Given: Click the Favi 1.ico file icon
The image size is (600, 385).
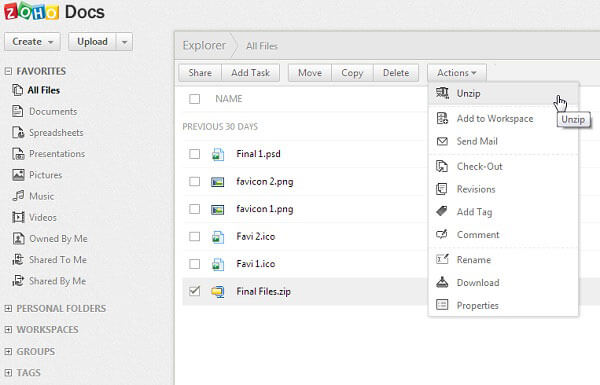Looking at the screenshot, I should (218, 264).
